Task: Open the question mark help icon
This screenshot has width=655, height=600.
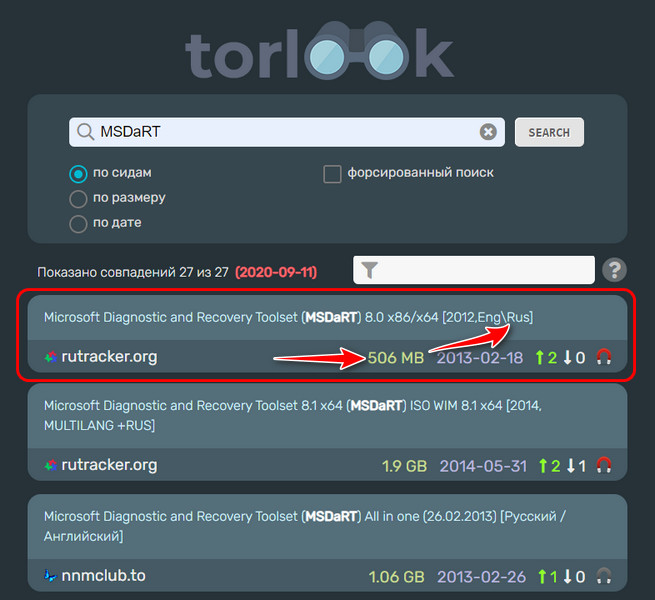Action: [614, 270]
